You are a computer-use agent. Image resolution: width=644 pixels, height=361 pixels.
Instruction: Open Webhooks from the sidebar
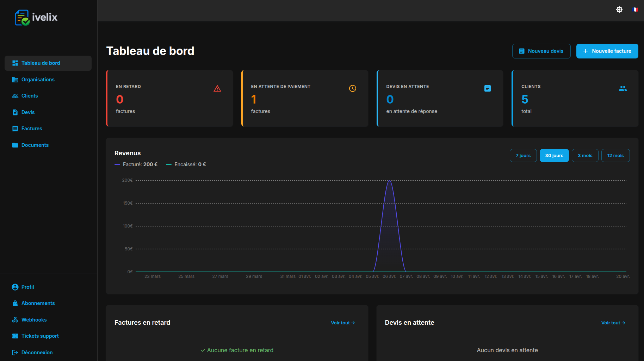click(34, 320)
